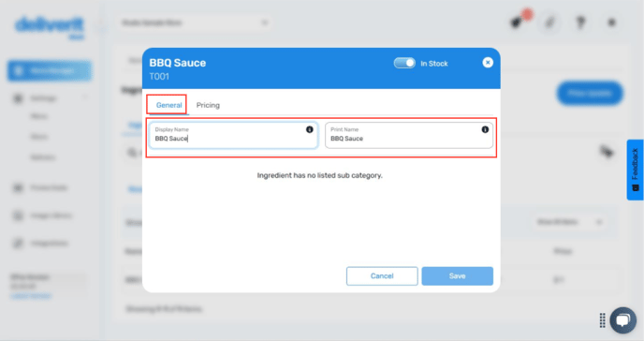Open the help question mark icon
Screen dimensions: 644x341
580,22
